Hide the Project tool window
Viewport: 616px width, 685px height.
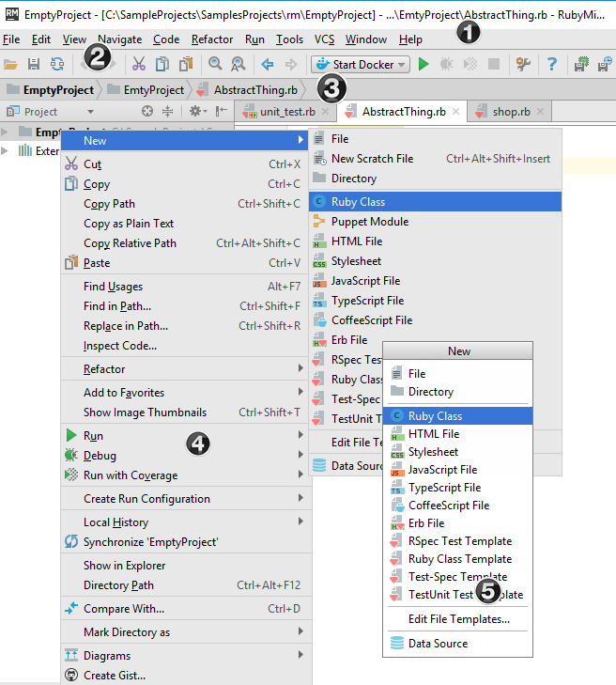point(222,112)
